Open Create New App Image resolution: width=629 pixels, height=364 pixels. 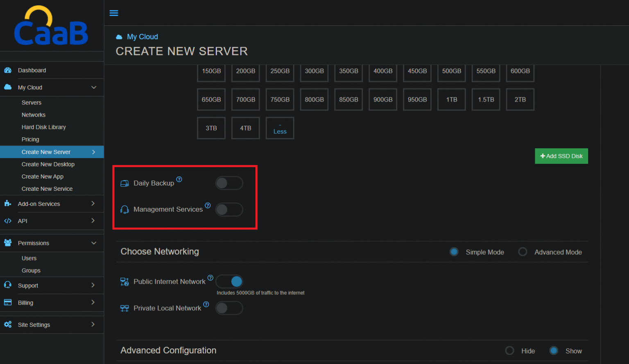pos(43,176)
